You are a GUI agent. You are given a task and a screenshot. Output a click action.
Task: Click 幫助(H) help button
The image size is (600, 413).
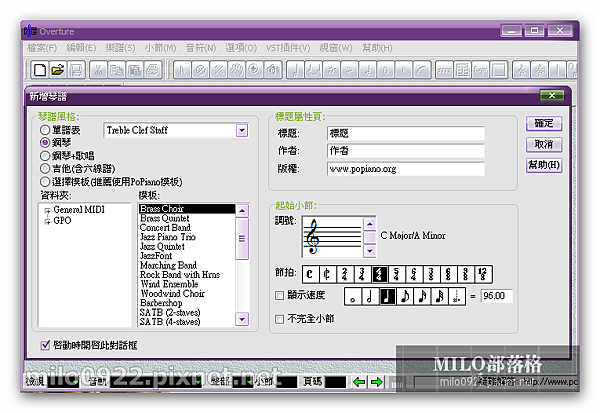(x=544, y=165)
